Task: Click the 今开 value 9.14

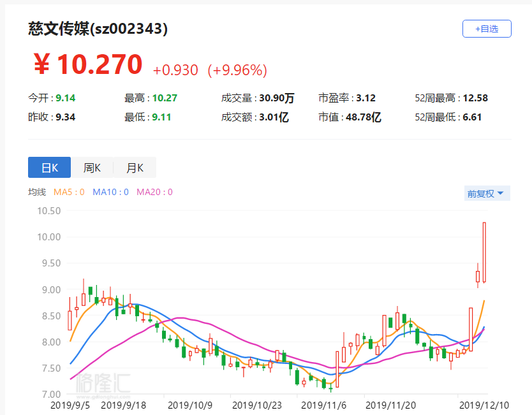Action: click(66, 98)
